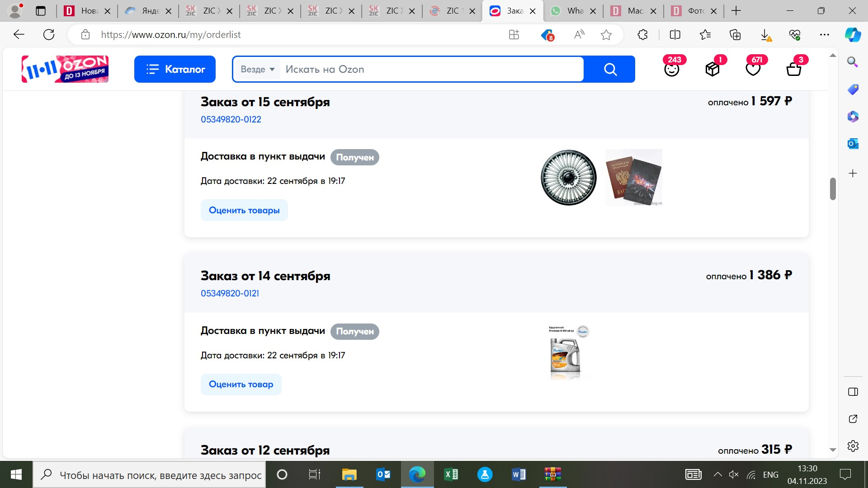Add page to favorites star icon
Viewport: 868px width, 488px height.
[606, 35]
